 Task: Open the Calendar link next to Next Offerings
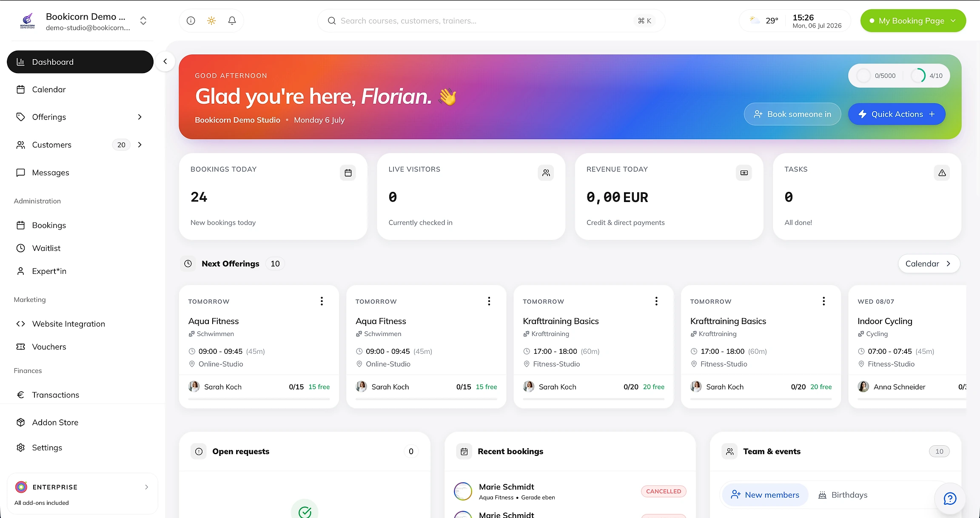point(929,264)
